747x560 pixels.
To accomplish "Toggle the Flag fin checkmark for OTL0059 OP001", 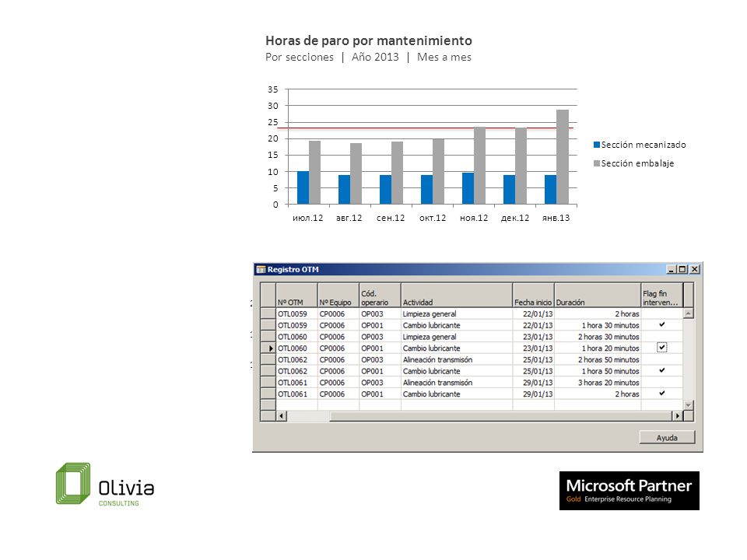I will pos(661,324).
